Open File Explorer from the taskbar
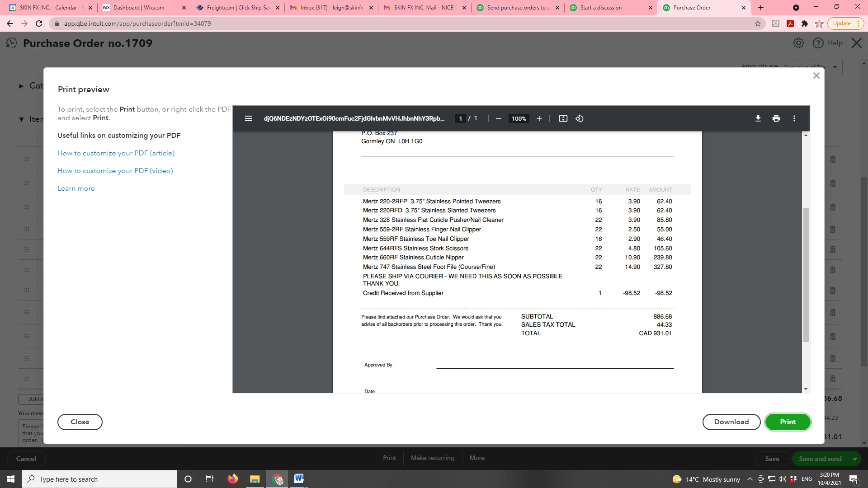The height and width of the screenshot is (488, 868). pyautogui.click(x=255, y=479)
